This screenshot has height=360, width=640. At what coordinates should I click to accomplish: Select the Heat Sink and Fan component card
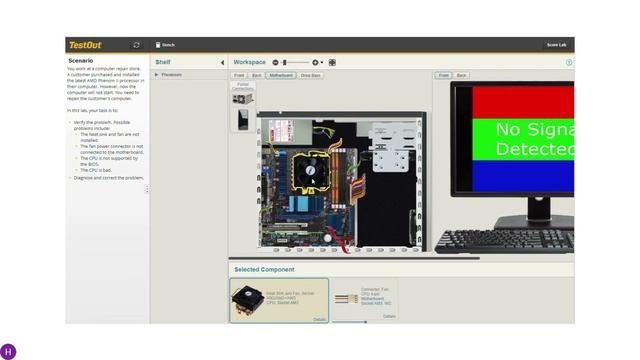pyautogui.click(x=279, y=300)
